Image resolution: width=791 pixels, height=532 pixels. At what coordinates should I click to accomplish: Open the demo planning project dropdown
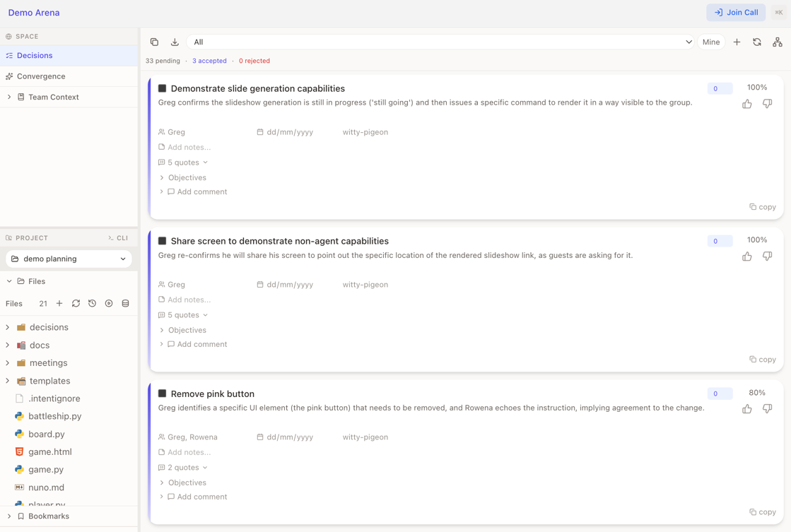tap(69, 259)
